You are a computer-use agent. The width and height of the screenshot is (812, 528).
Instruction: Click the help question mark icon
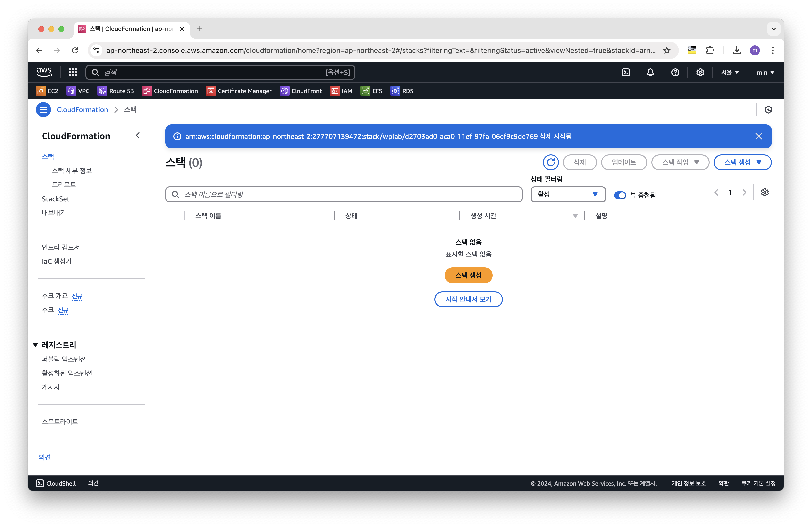coord(675,72)
